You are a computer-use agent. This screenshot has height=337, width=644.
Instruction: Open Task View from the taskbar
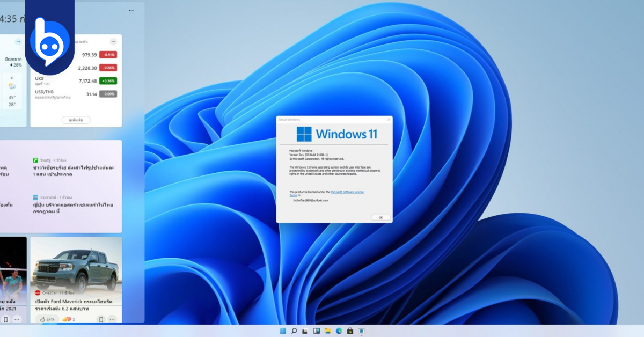pyautogui.click(x=305, y=331)
